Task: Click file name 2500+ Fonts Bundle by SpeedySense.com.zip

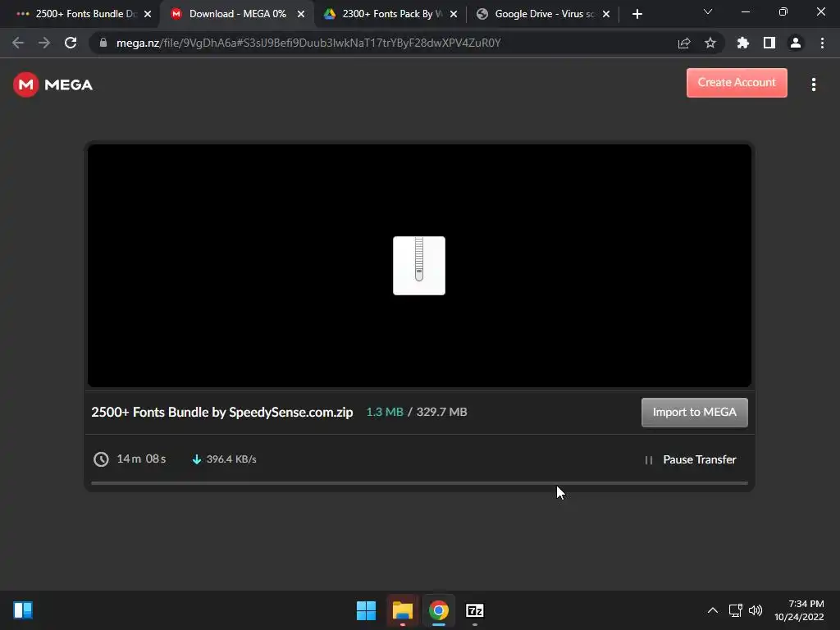Action: [221, 412]
